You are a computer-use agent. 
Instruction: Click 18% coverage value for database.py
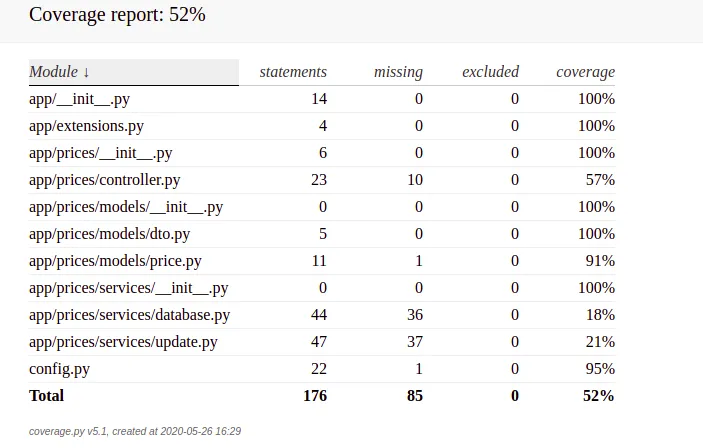pos(599,315)
